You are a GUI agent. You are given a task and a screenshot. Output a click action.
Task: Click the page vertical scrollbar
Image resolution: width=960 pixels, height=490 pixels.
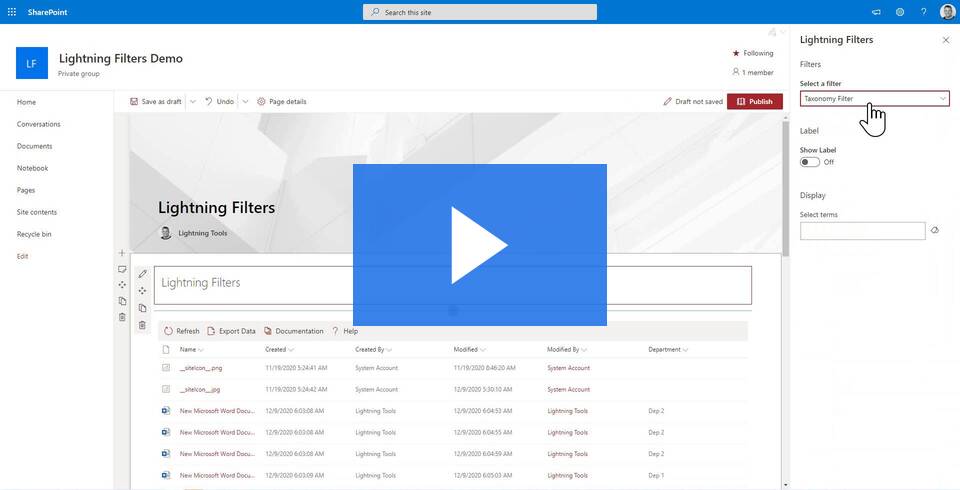point(786,187)
